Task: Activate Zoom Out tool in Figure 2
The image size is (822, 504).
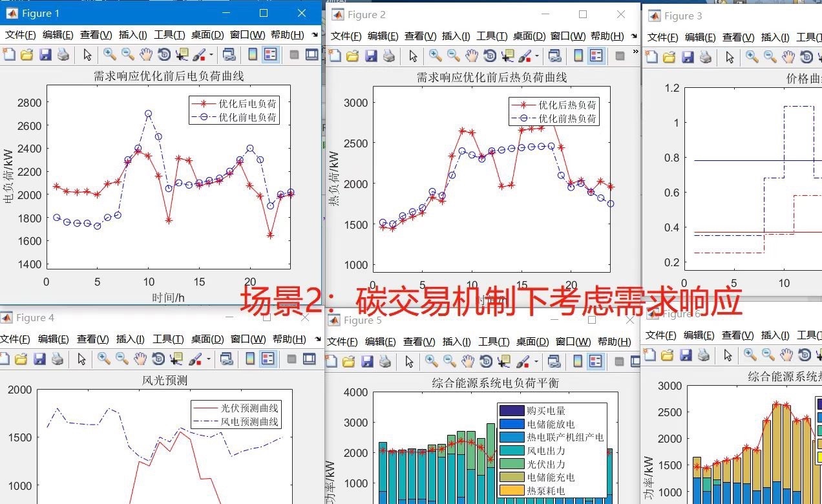Action: click(454, 56)
